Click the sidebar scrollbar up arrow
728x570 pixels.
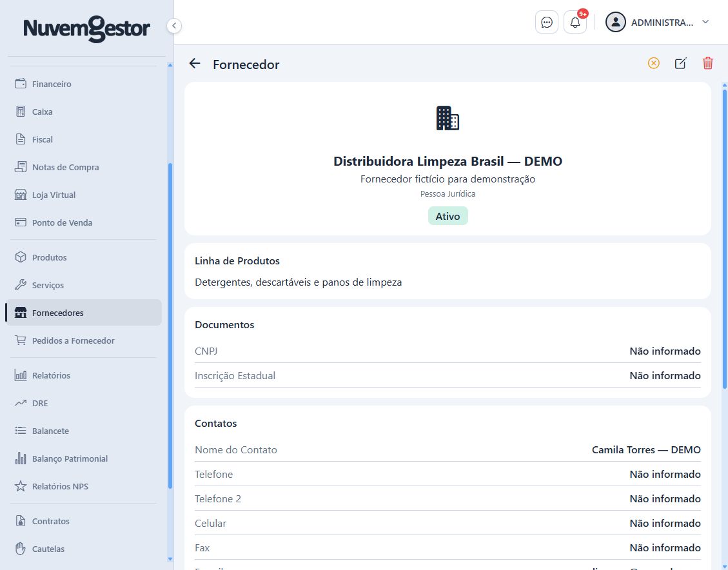[x=170, y=66]
